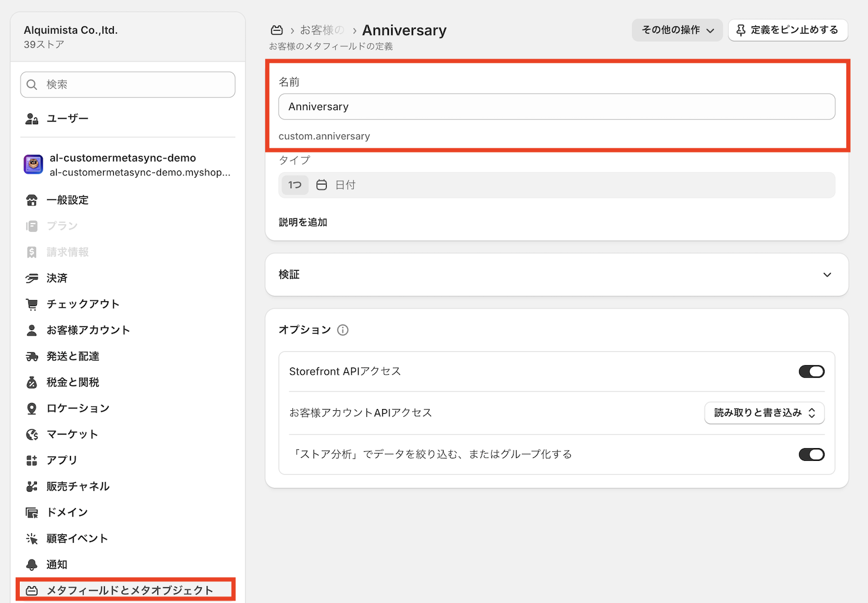Click the ロケーション pin icon
This screenshot has height=603, width=868.
[x=32, y=408]
